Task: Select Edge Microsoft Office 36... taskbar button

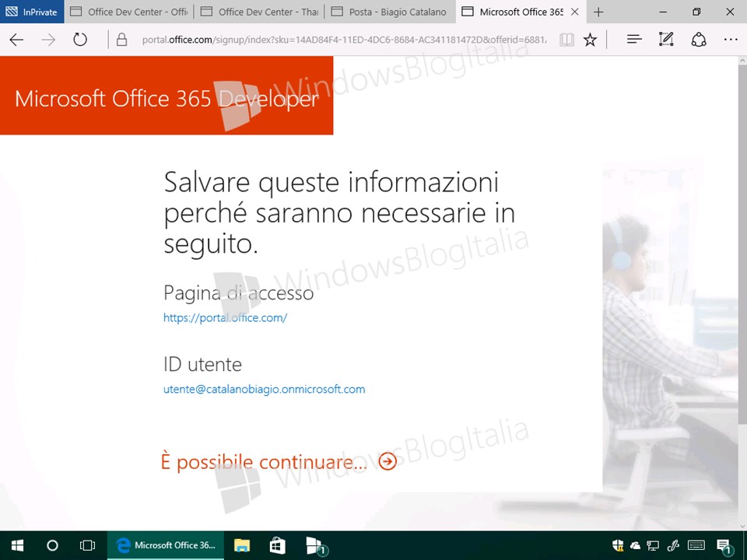Action: tap(165, 545)
